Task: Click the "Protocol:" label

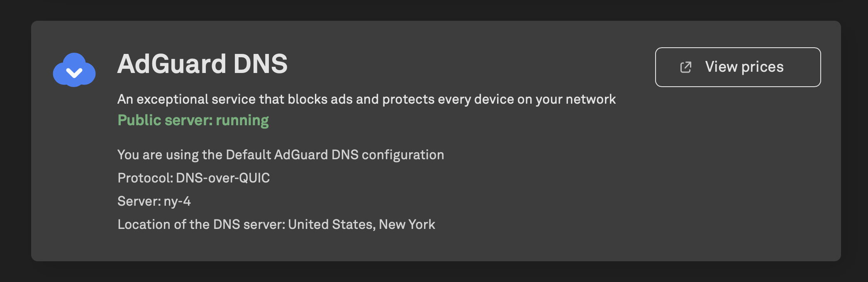Action: (145, 178)
